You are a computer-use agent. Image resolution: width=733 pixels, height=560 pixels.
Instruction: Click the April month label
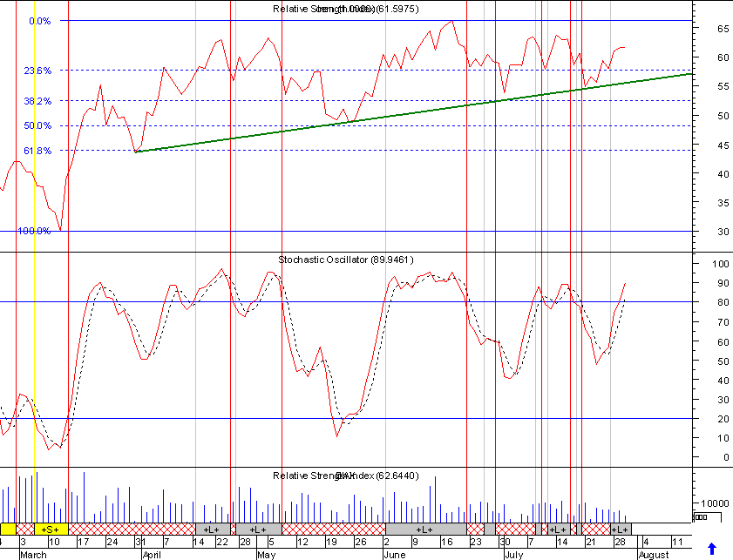[x=152, y=555]
